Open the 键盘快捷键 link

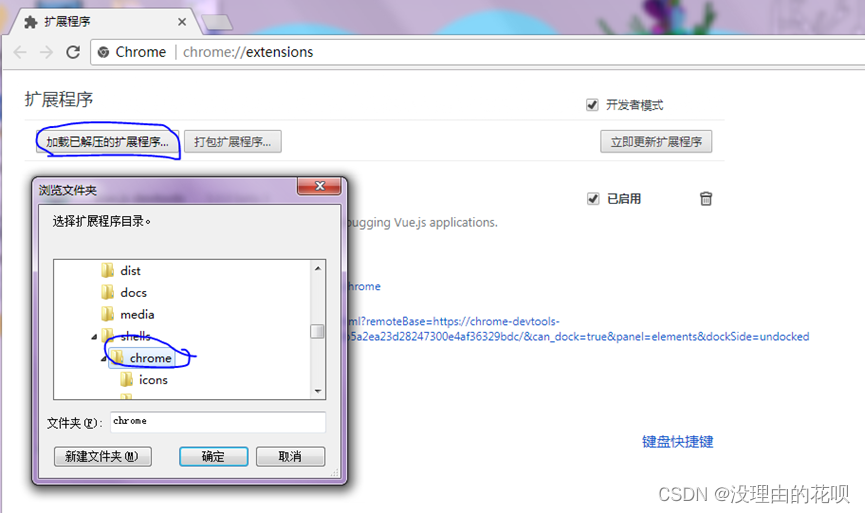pyautogui.click(x=677, y=442)
